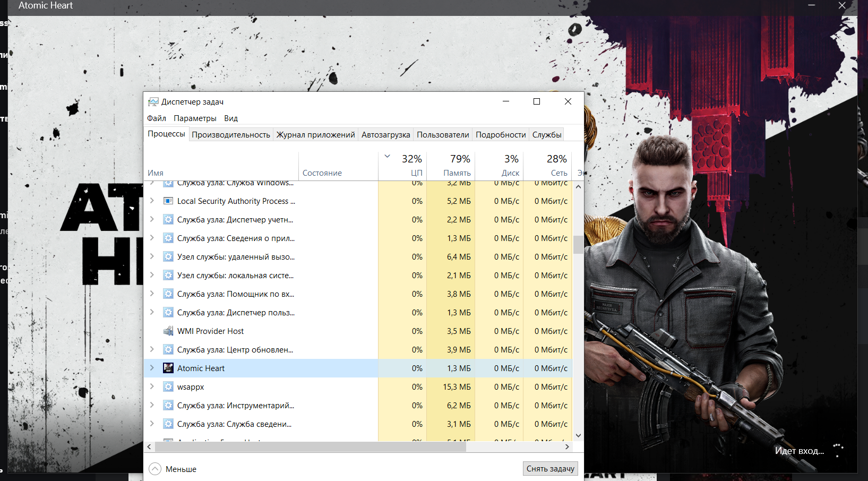Image resolution: width=868 pixels, height=481 pixels.
Task: Click the process list scroll-up arrow
Action: point(578,186)
